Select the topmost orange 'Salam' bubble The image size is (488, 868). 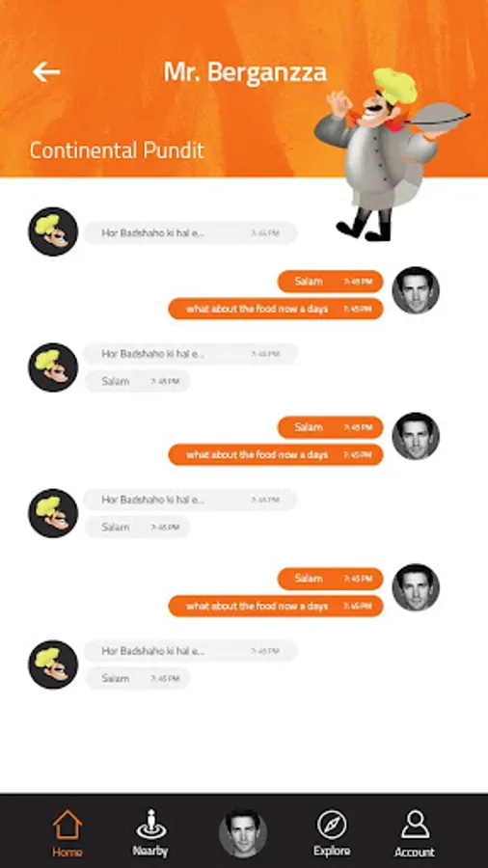click(x=330, y=282)
